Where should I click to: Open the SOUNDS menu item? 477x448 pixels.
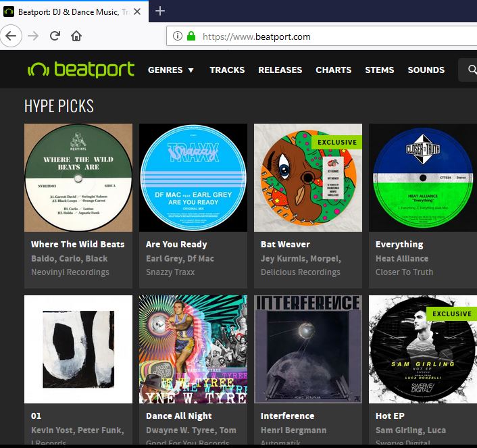[x=426, y=70]
